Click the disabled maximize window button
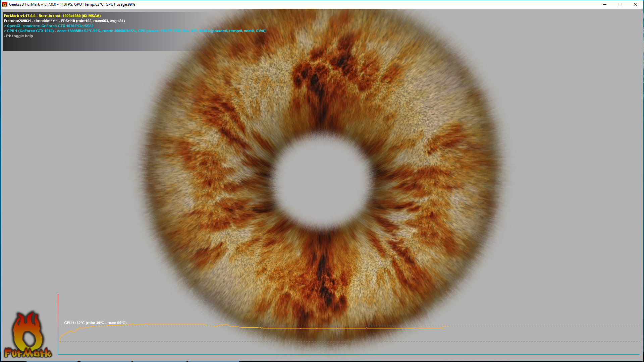 [x=620, y=4]
